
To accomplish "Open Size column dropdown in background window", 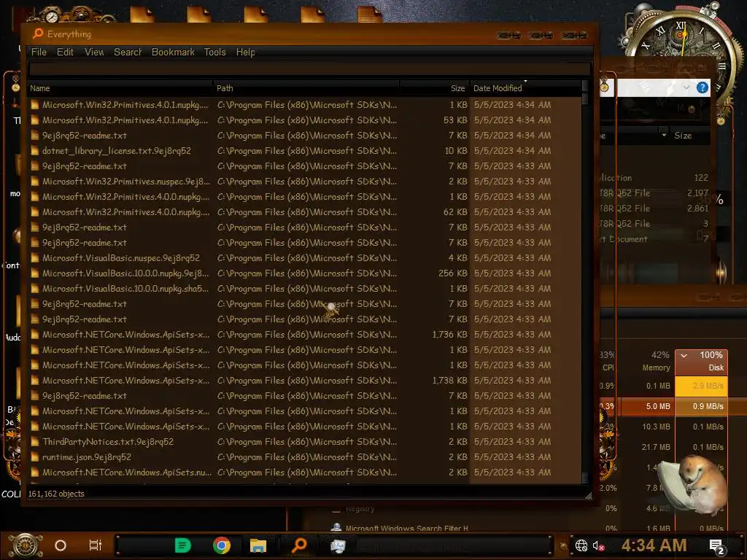I will click(x=664, y=135).
